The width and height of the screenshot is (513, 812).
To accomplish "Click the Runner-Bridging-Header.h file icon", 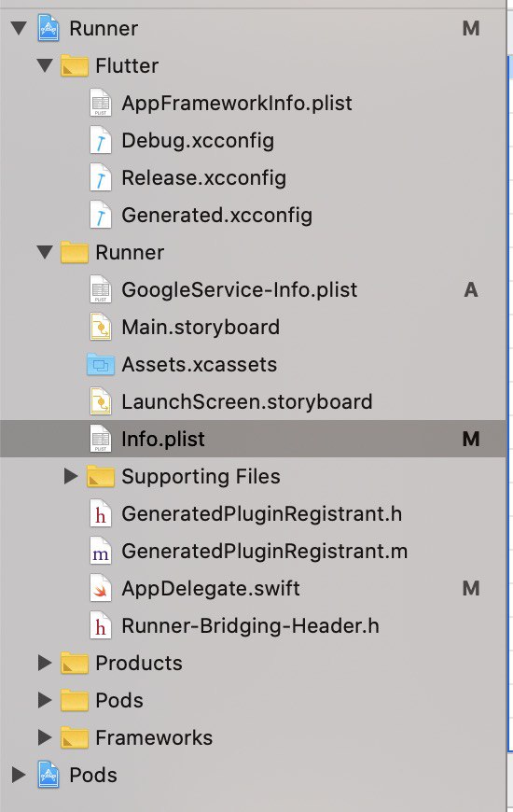I will pos(101,625).
